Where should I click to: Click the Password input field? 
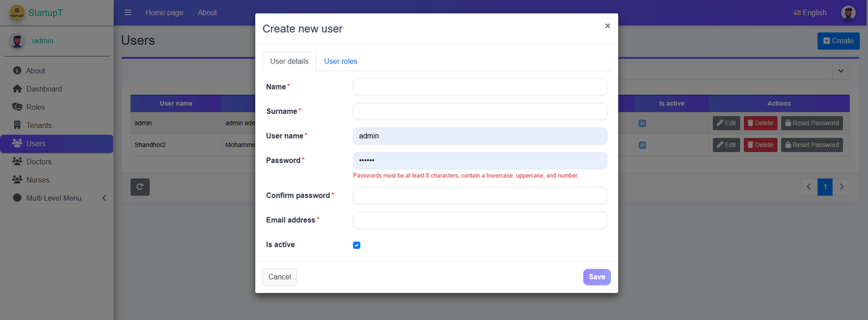[480, 161]
